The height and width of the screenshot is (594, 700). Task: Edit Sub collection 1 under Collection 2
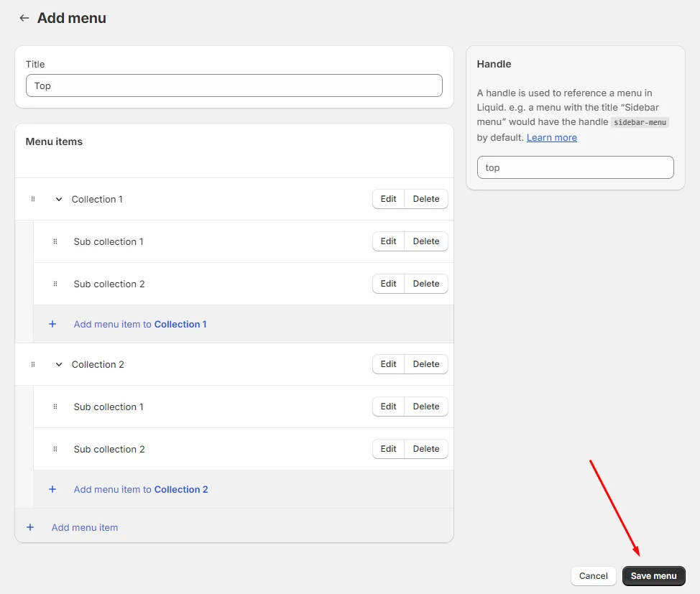point(388,407)
